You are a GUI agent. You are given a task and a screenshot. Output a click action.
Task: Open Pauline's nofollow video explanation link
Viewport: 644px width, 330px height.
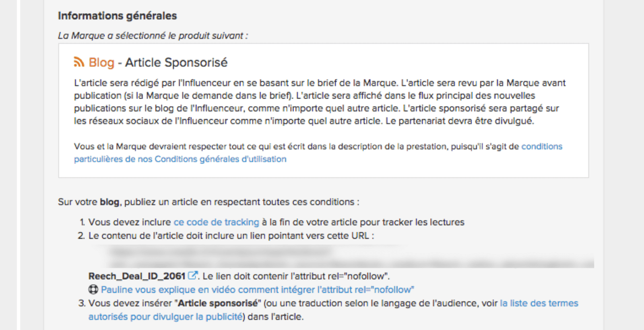coord(257,289)
